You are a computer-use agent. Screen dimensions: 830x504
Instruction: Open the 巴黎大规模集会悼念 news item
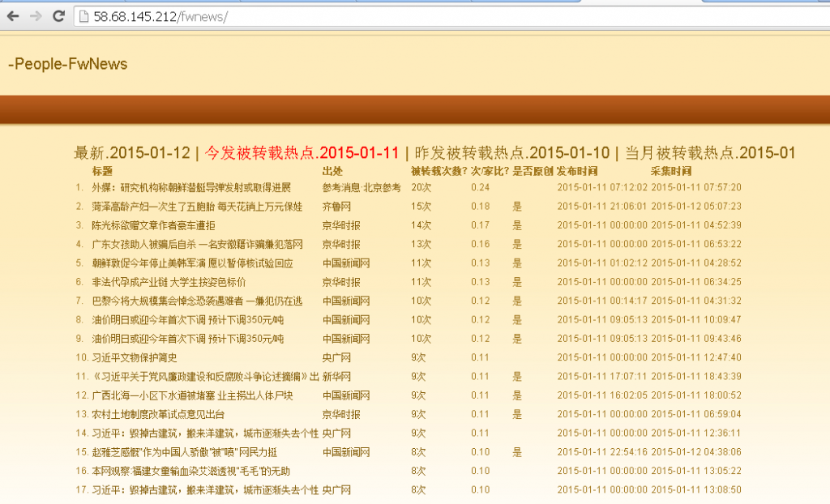coord(197,301)
